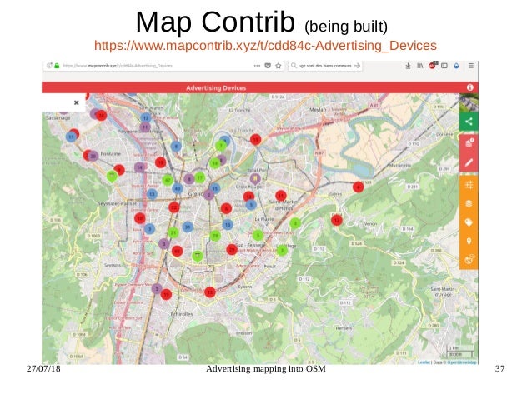The width and height of the screenshot is (532, 399).
Task: Click red cluster 22 marker
Action: 174,207
